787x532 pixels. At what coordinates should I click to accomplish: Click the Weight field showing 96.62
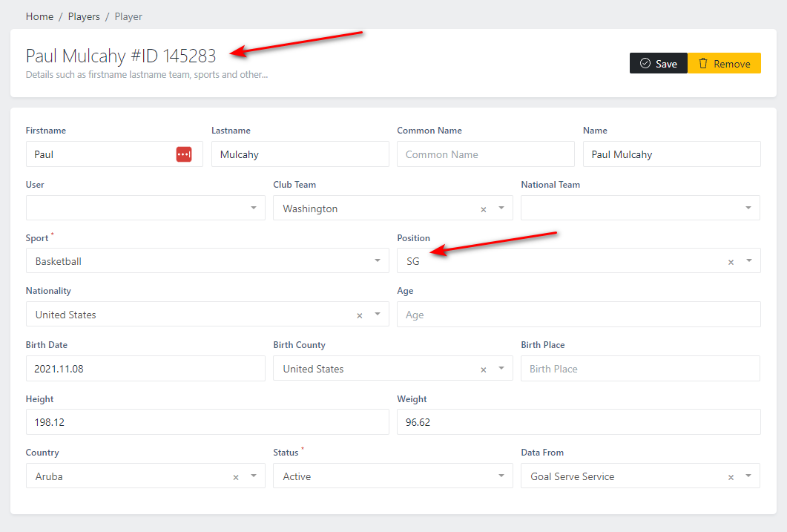(579, 422)
